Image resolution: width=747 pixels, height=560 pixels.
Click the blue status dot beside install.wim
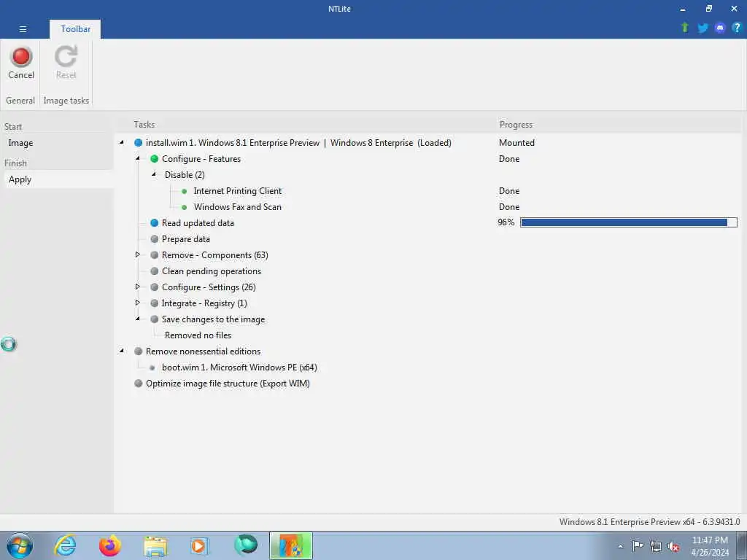click(138, 142)
